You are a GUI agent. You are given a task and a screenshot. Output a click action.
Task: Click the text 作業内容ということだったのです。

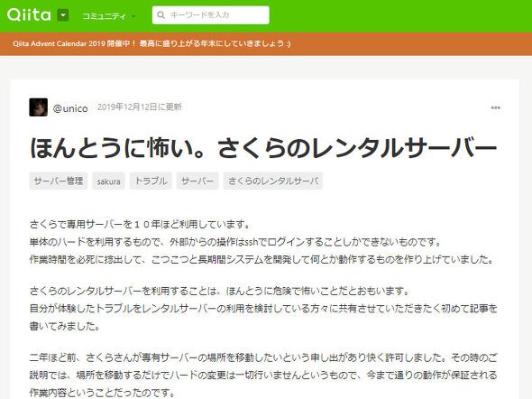(103, 393)
